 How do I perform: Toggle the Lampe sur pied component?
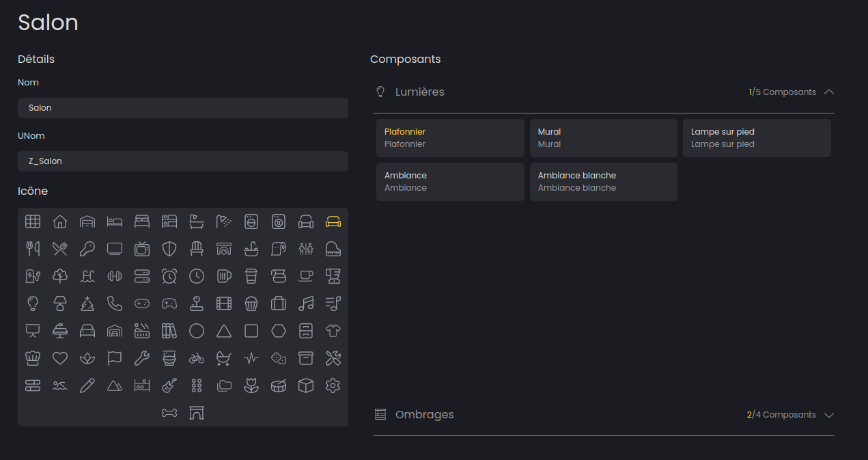[757, 138]
